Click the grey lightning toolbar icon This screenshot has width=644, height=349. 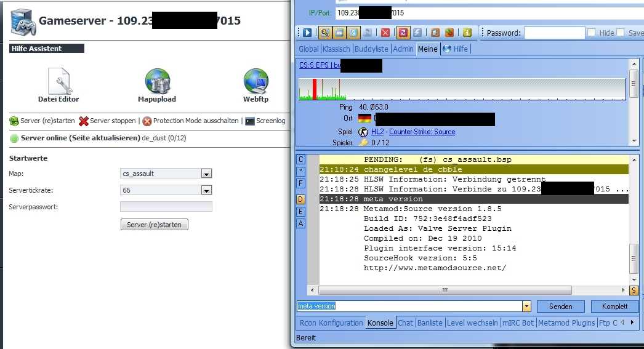(x=417, y=33)
